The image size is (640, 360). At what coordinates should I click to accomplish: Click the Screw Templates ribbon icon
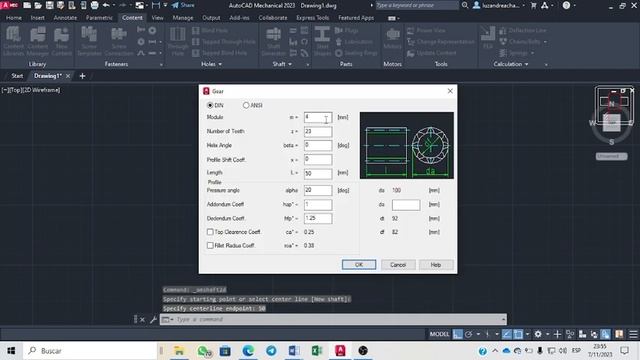89,41
